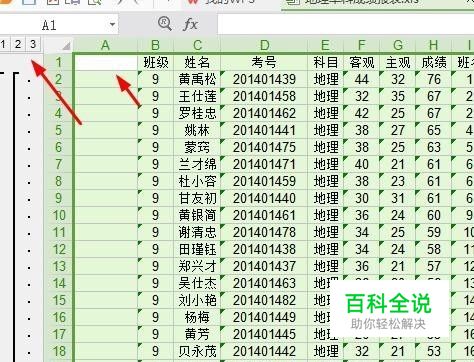This screenshot has height=362, width=474.
Task: Click the cell with name 黄芳
Action: pyautogui.click(x=197, y=334)
